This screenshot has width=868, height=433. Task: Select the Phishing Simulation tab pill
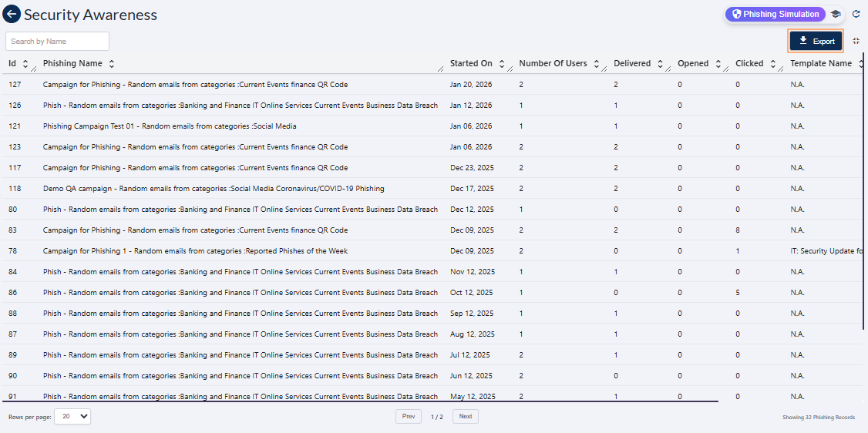click(775, 15)
